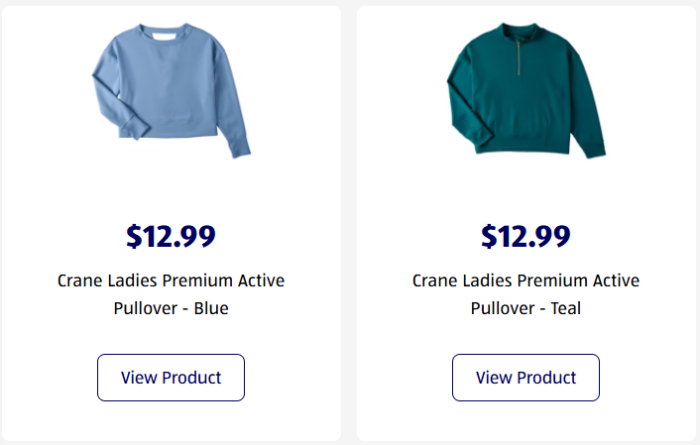Image resolution: width=700 pixels, height=445 pixels.
Task: Click the right sleeve cuff of teal pullover
Action: coord(597,151)
